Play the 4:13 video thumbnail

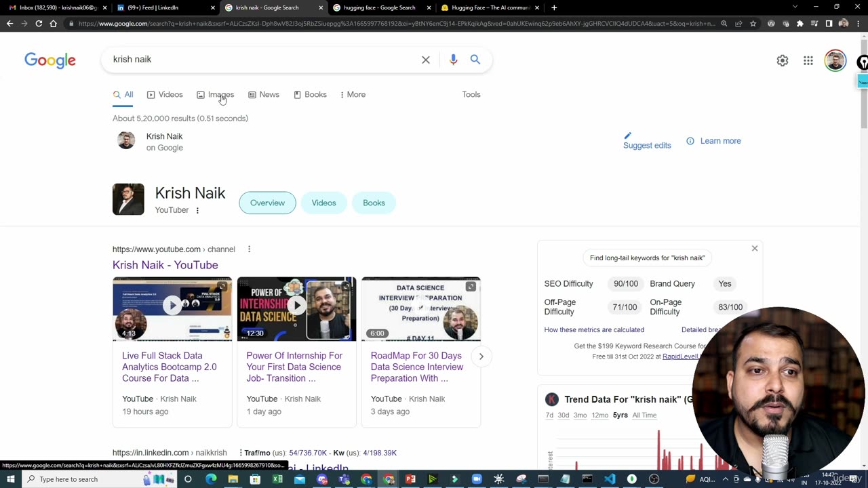point(172,308)
